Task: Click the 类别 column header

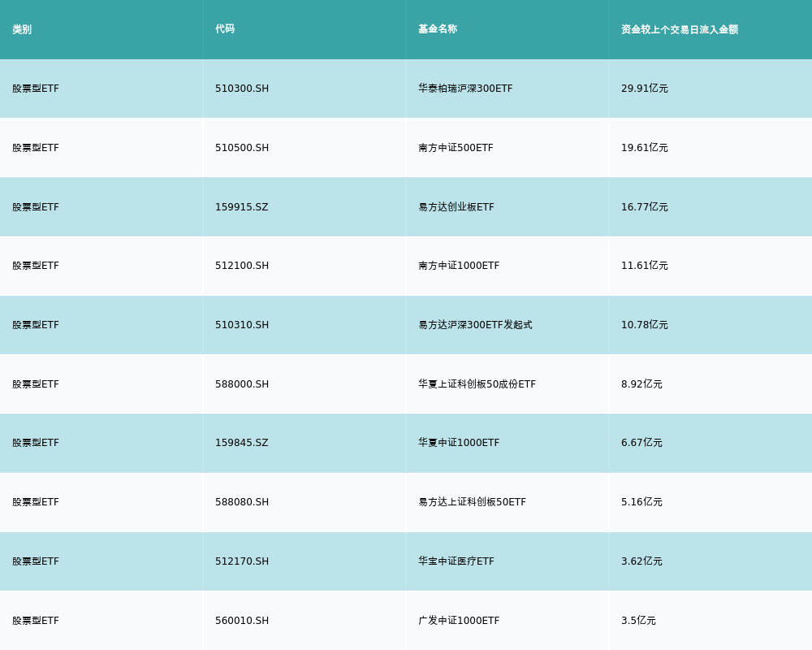Action: [22, 29]
